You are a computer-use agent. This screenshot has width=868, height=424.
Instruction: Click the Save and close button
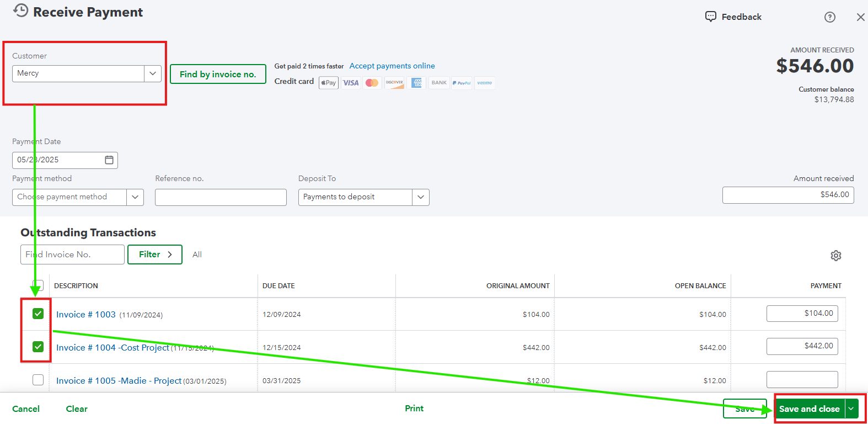(x=810, y=409)
